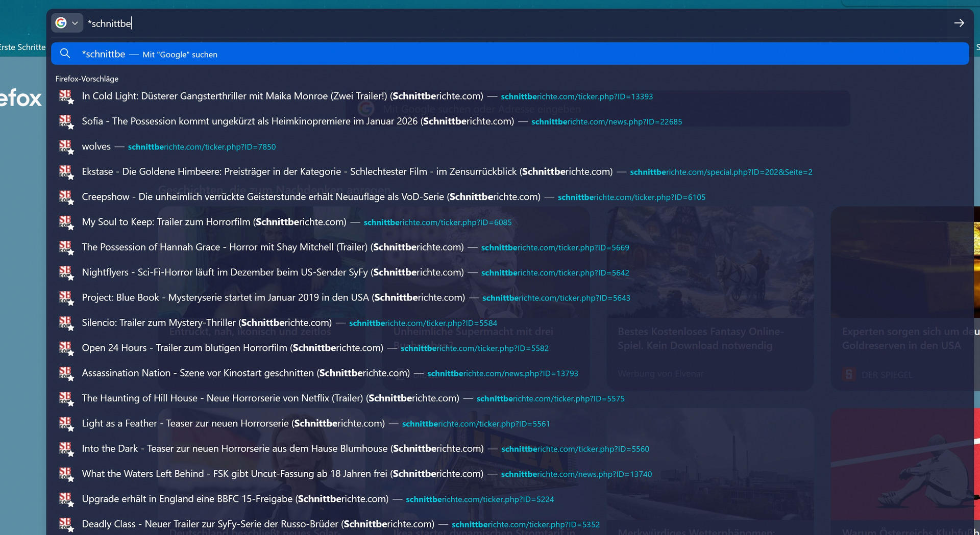Screen dimensions: 980x535
Task: Open 'The Possession of Hannah Grace' suggestion
Action: coord(510,247)
